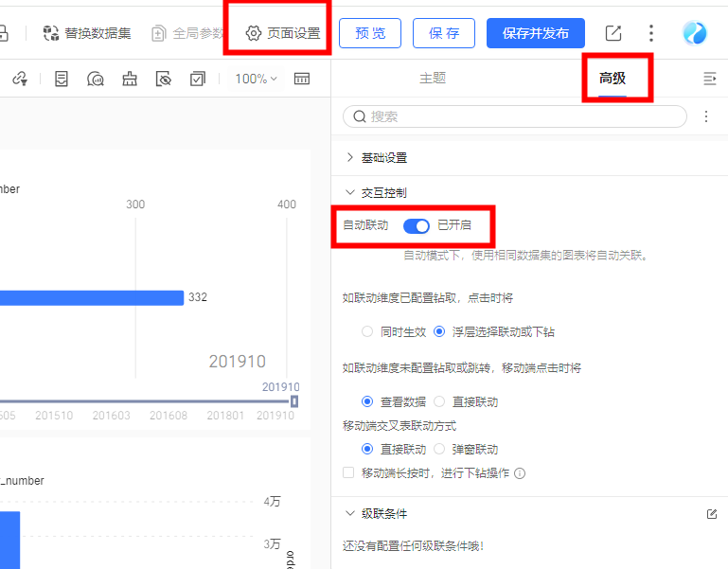Enable 移动端长按时进行下钻操作 checkbox
Image resolution: width=728 pixels, height=569 pixels.
tap(348, 472)
